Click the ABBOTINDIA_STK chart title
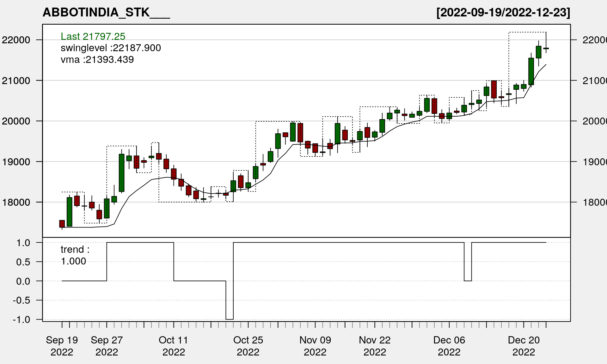The image size is (607, 364). click(106, 12)
